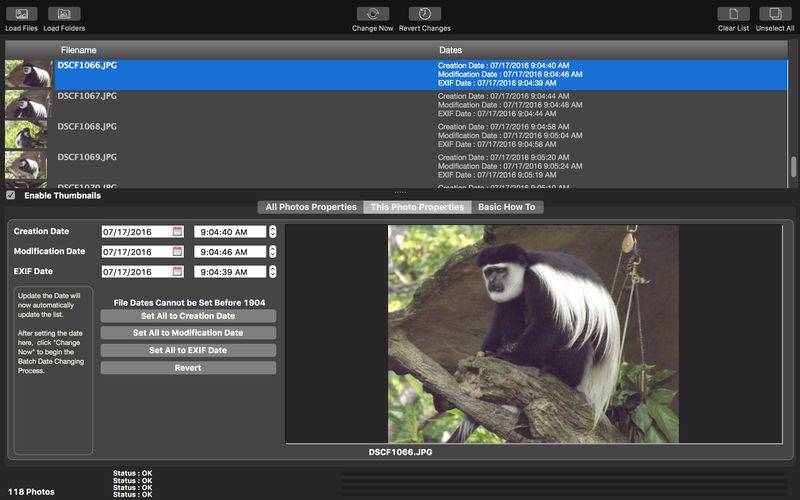
Task: Click the large monkey photo preview
Action: [x=533, y=334]
